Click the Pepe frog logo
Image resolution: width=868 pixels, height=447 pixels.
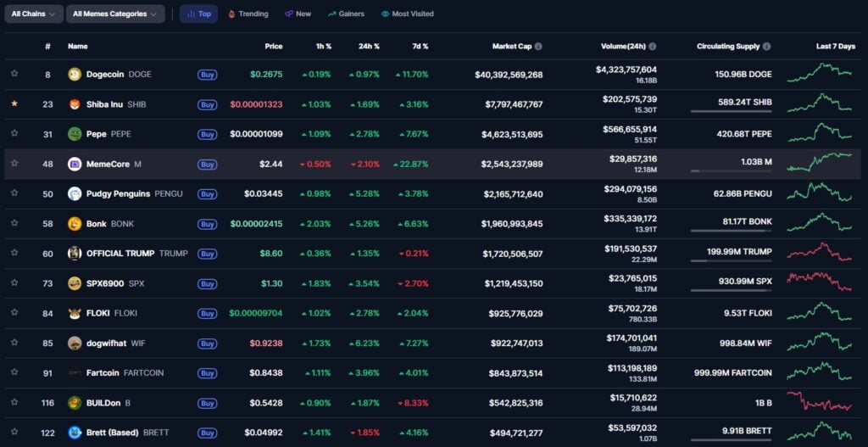[x=75, y=134]
